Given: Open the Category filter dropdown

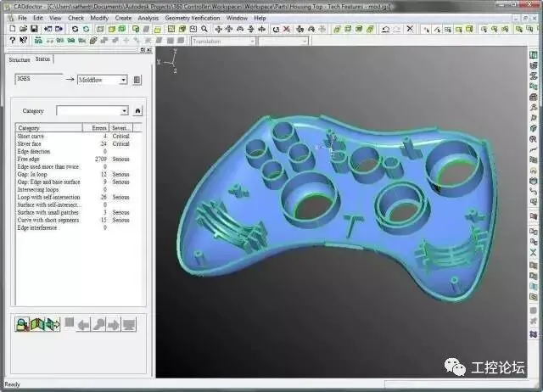Looking at the screenshot, I should pyautogui.click(x=124, y=111).
